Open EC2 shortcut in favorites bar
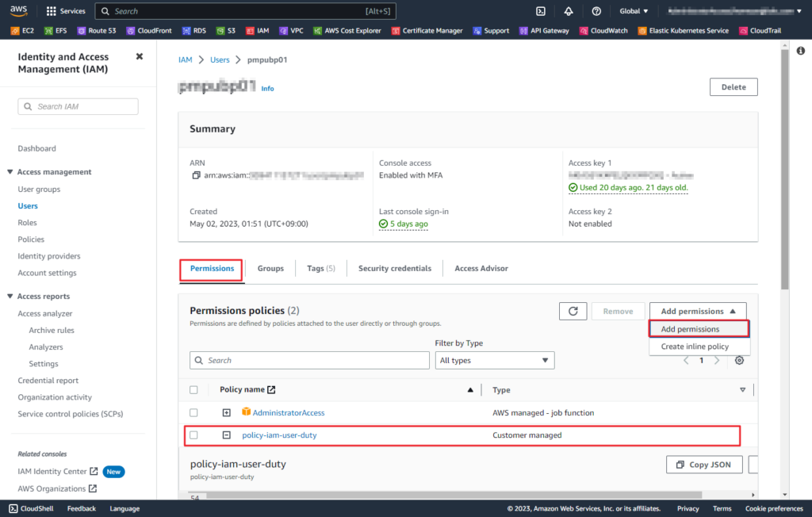Image resolution: width=812 pixels, height=517 pixels. [22, 31]
